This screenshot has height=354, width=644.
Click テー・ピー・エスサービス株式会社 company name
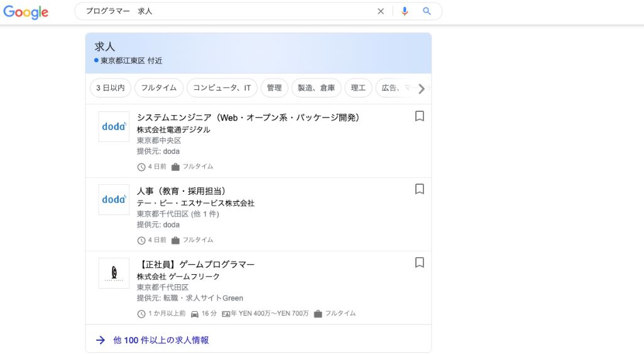[x=195, y=203]
